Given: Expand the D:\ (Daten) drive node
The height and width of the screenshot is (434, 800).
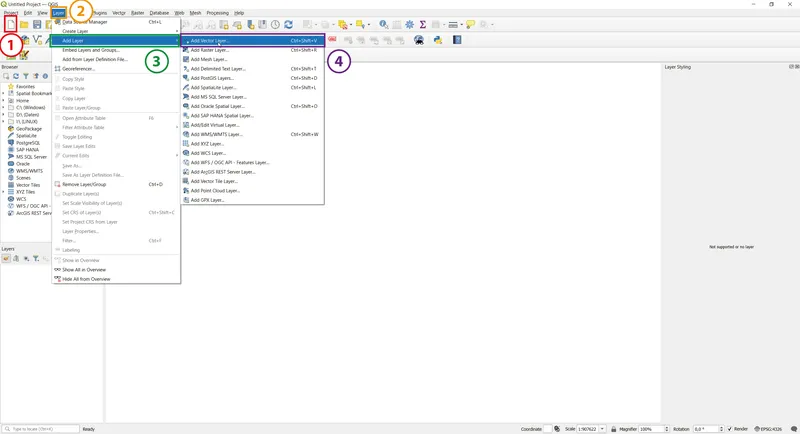Looking at the screenshot, I should 4,115.
